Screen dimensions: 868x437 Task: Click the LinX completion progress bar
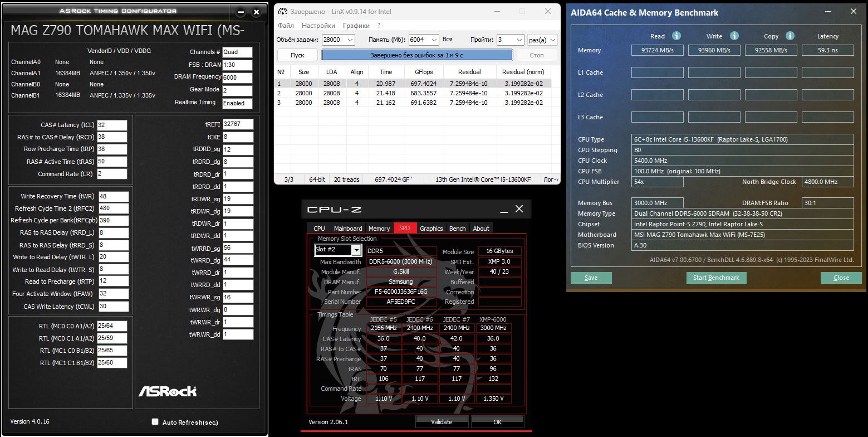[417, 55]
